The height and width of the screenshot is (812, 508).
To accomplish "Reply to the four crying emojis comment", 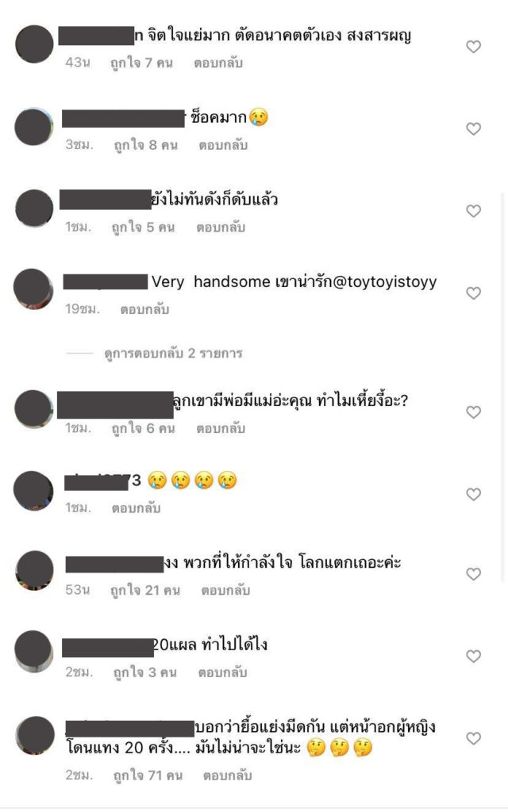I will click(x=136, y=508).
